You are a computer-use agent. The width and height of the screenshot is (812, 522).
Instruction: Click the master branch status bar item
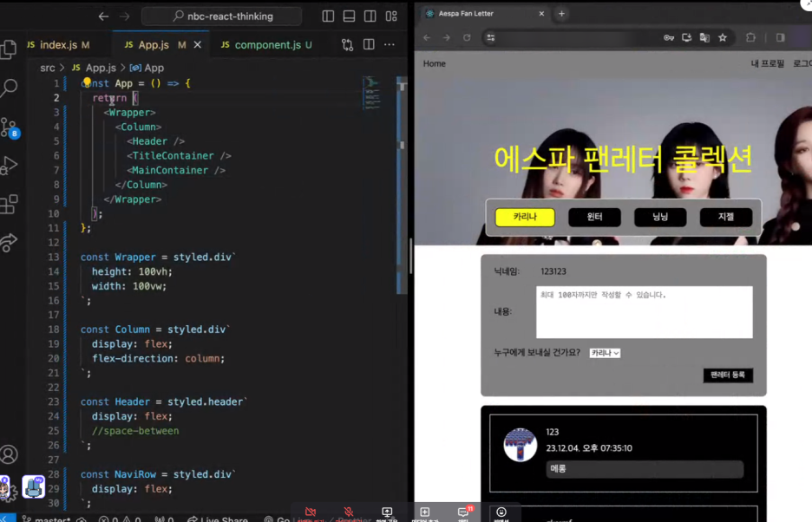coord(47,519)
